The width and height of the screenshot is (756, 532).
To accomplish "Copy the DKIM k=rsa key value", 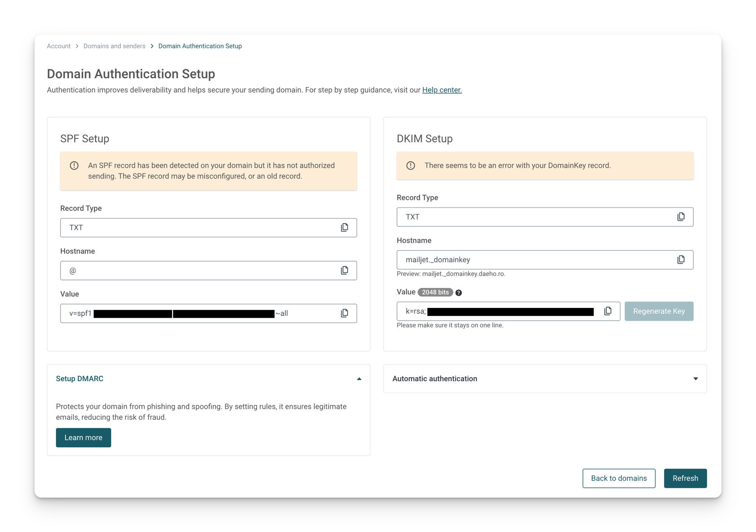I will point(608,311).
